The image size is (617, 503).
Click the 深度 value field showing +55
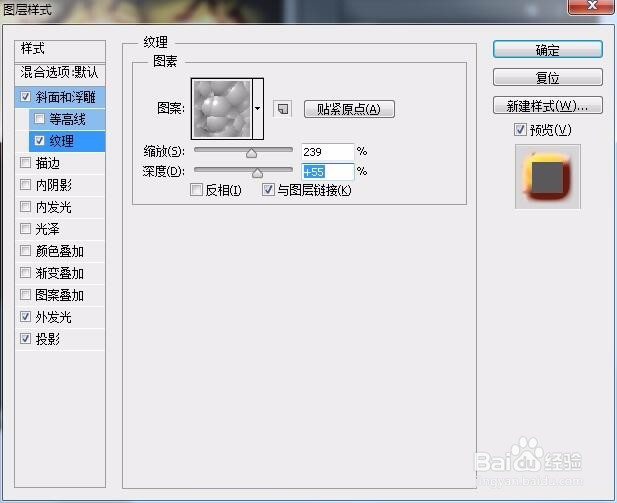327,172
